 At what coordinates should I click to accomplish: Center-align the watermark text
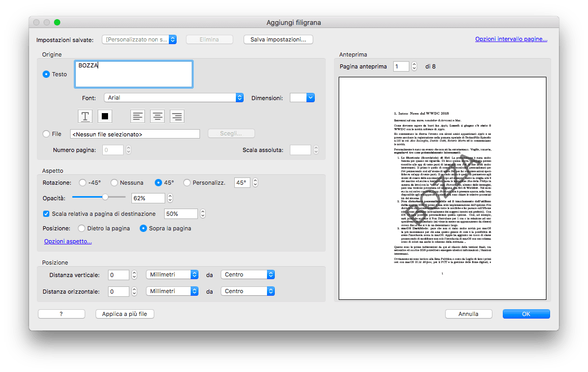pos(157,116)
